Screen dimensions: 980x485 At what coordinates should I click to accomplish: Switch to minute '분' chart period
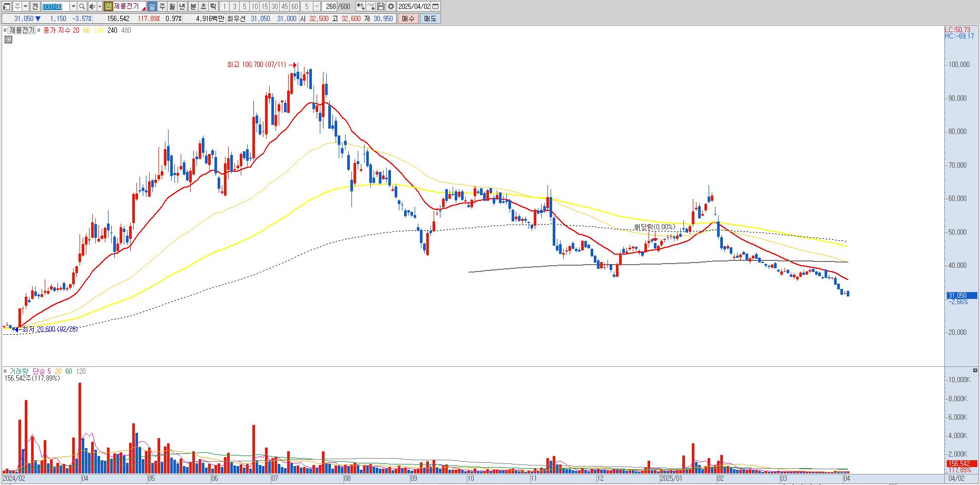point(193,6)
